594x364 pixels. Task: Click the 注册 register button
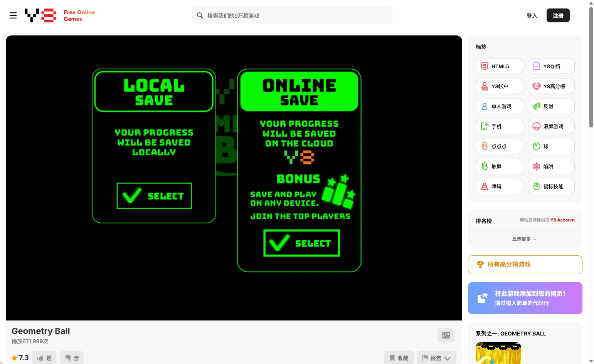pyautogui.click(x=558, y=16)
